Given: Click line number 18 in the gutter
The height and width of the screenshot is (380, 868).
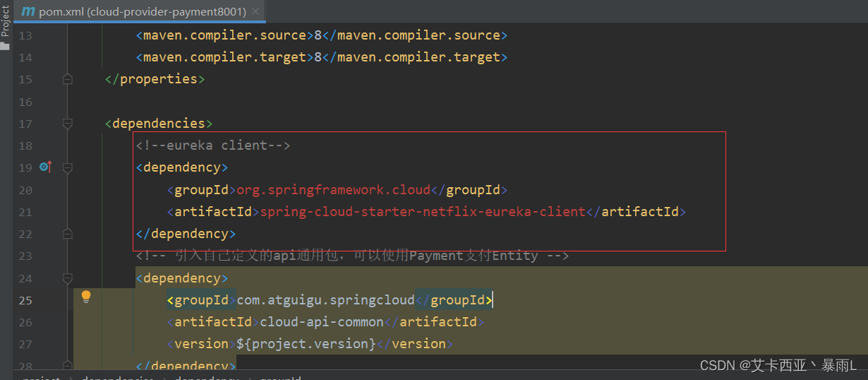Looking at the screenshot, I should [x=25, y=146].
